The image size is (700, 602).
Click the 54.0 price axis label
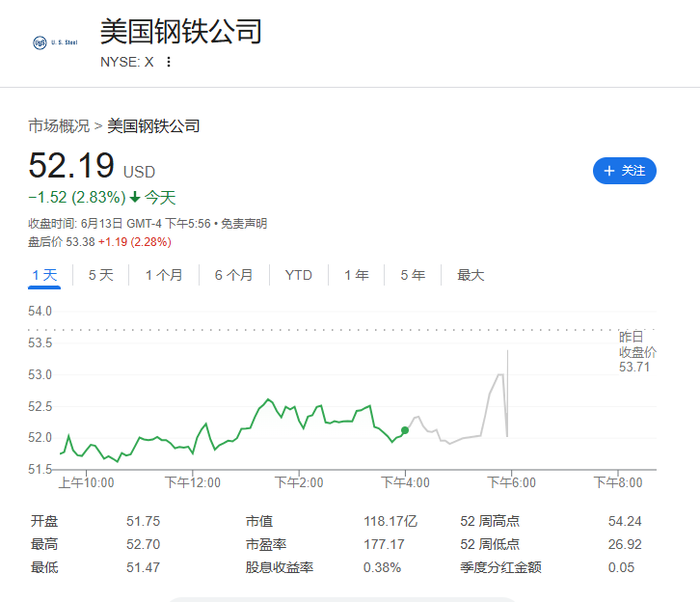coord(40,312)
